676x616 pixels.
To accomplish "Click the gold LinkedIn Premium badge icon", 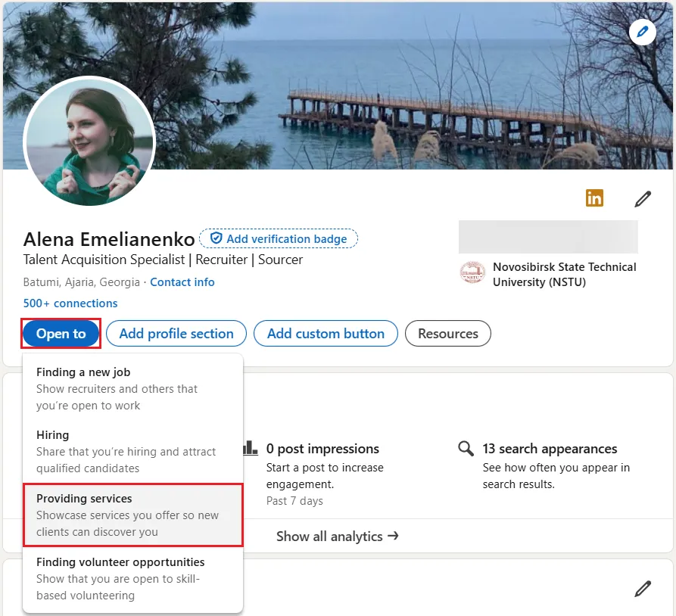I will 594,198.
